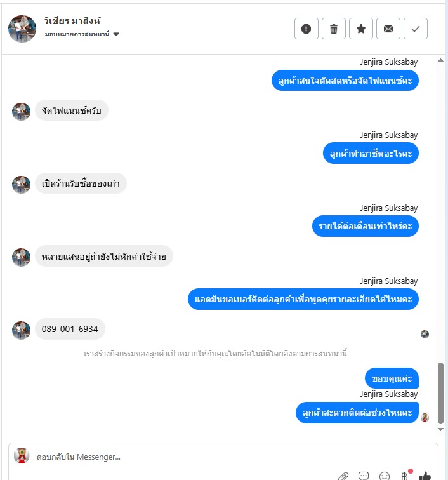
Task: Select phone number message 089-001-6934
Action: (x=70, y=329)
